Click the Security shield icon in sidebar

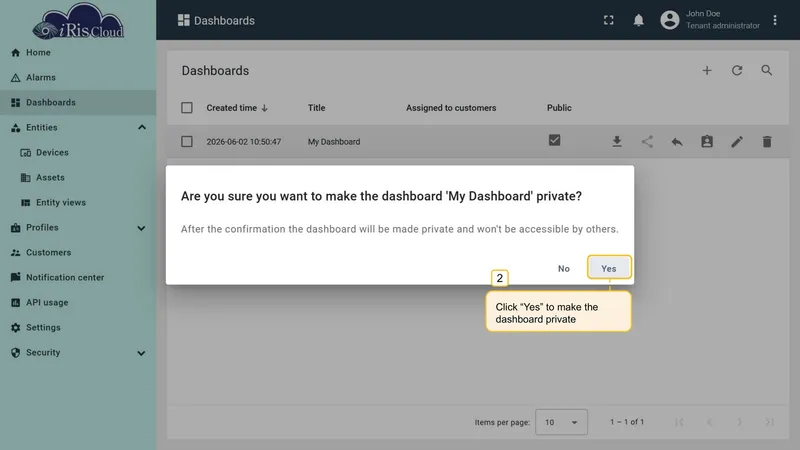(15, 353)
